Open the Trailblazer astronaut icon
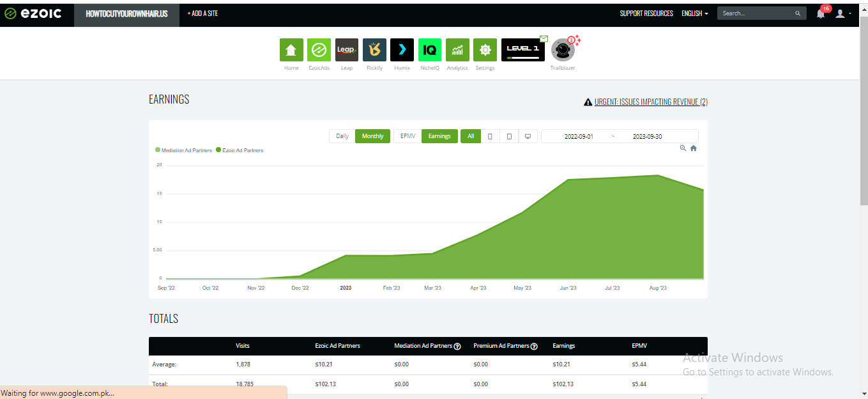This screenshot has height=399, width=868. coord(563,51)
